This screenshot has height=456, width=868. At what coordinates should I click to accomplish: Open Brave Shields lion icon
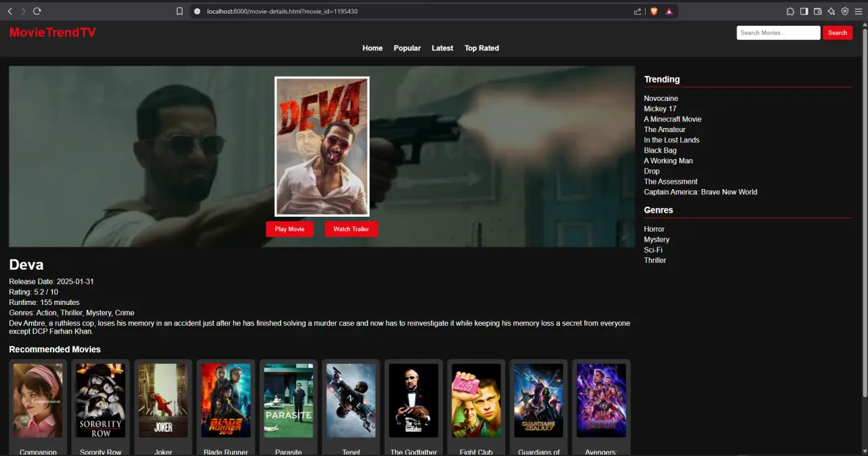[x=654, y=12]
